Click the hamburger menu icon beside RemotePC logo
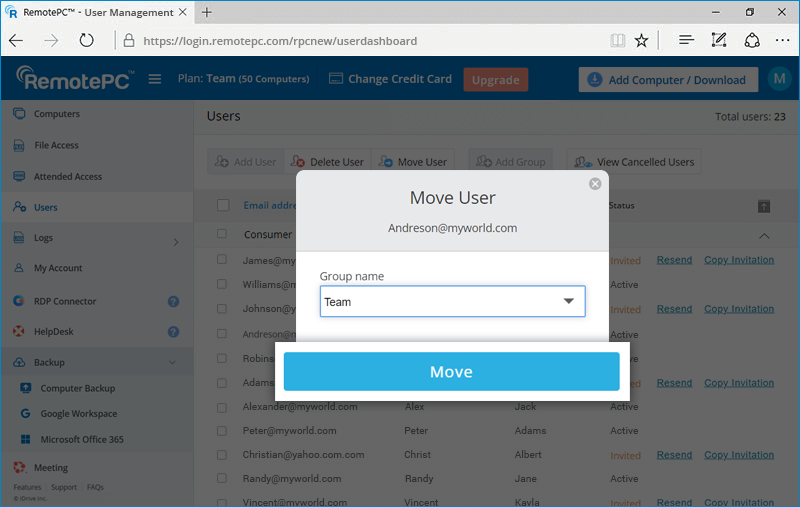 click(154, 80)
